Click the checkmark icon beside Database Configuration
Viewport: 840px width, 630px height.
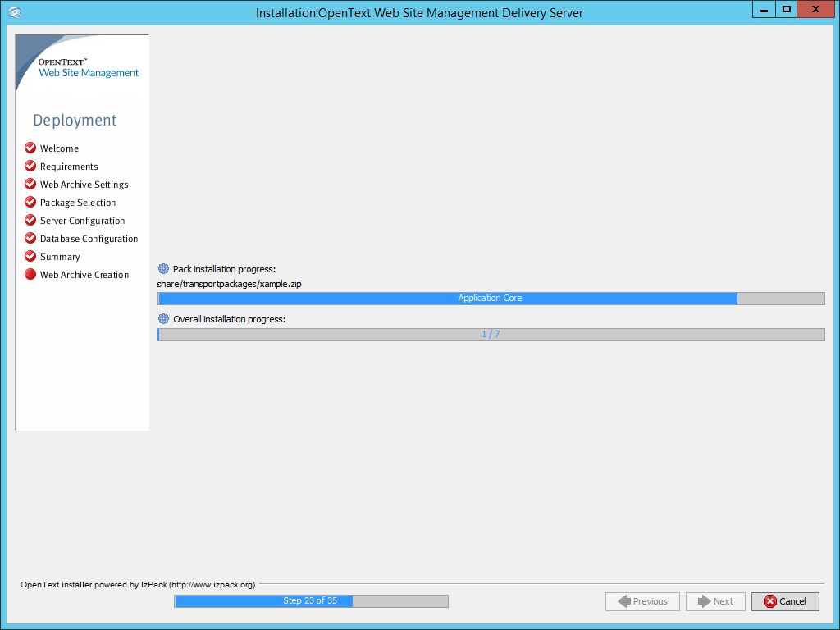30,239
